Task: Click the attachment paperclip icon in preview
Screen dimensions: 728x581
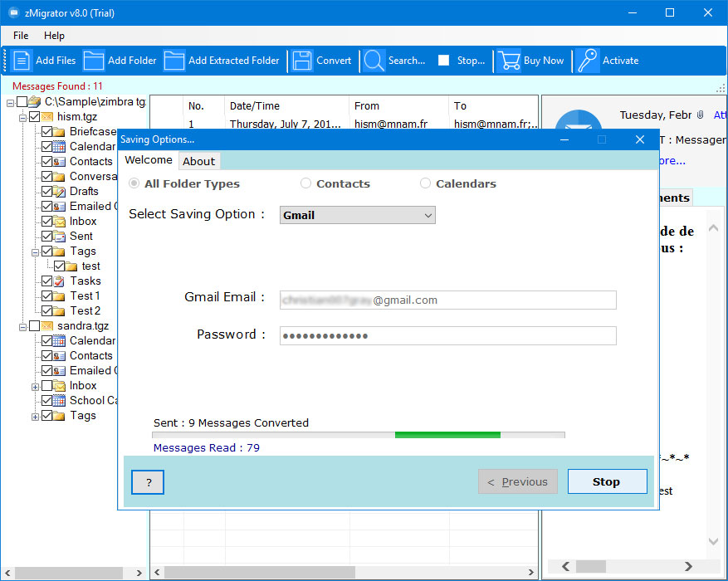Action: (700, 115)
